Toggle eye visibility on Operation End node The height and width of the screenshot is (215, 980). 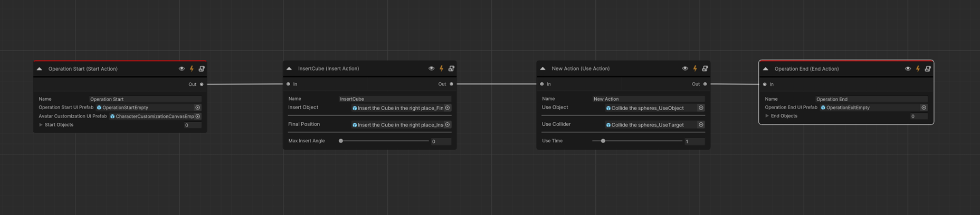908,69
